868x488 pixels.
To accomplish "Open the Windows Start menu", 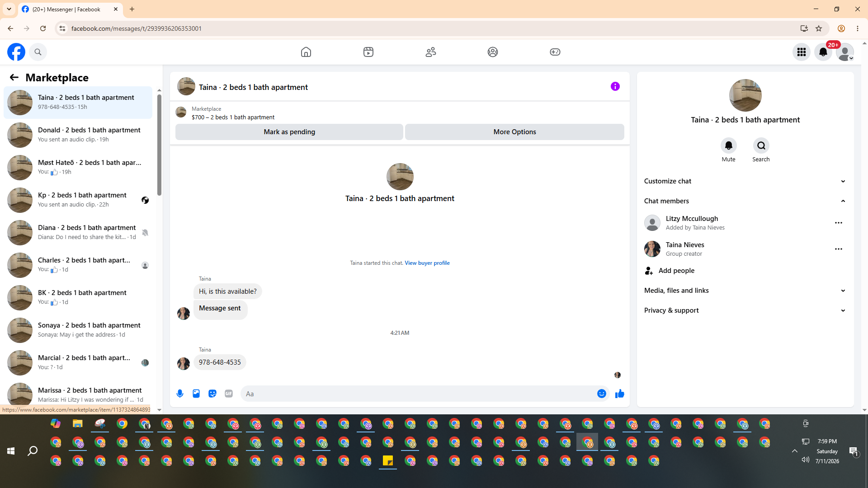I will (x=11, y=451).
